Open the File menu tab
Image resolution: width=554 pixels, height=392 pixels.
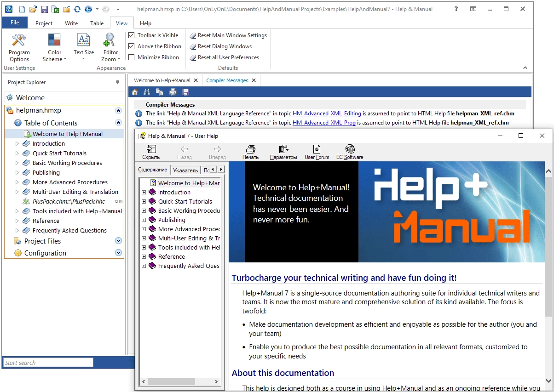pos(15,23)
